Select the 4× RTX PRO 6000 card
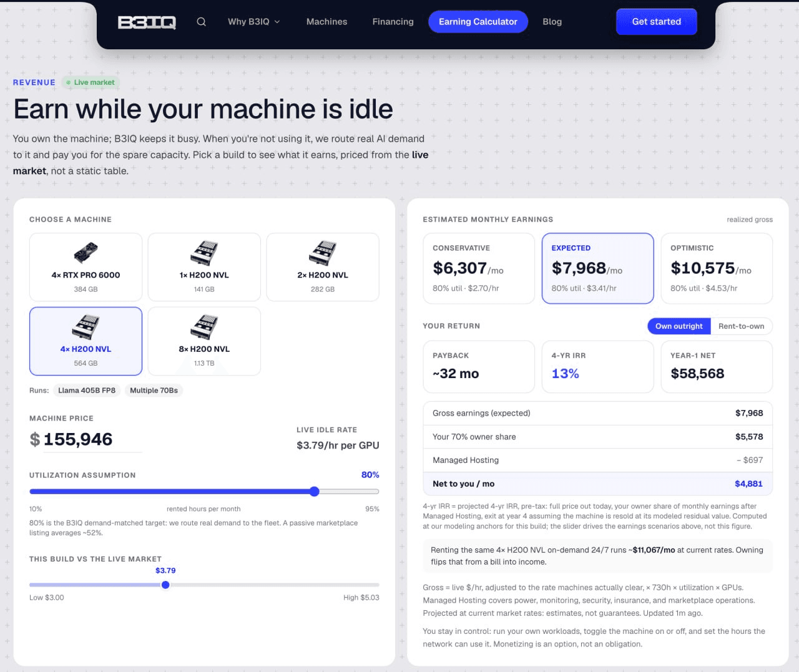799x672 pixels. [x=86, y=267]
